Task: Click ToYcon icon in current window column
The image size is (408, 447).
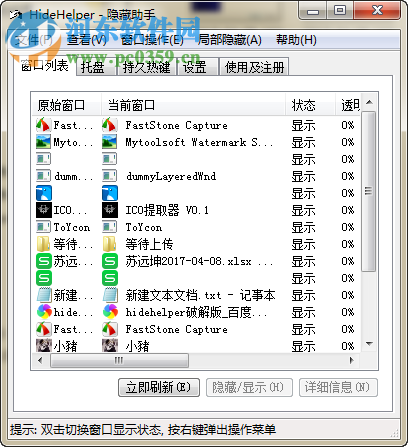Action: pyautogui.click(x=110, y=227)
